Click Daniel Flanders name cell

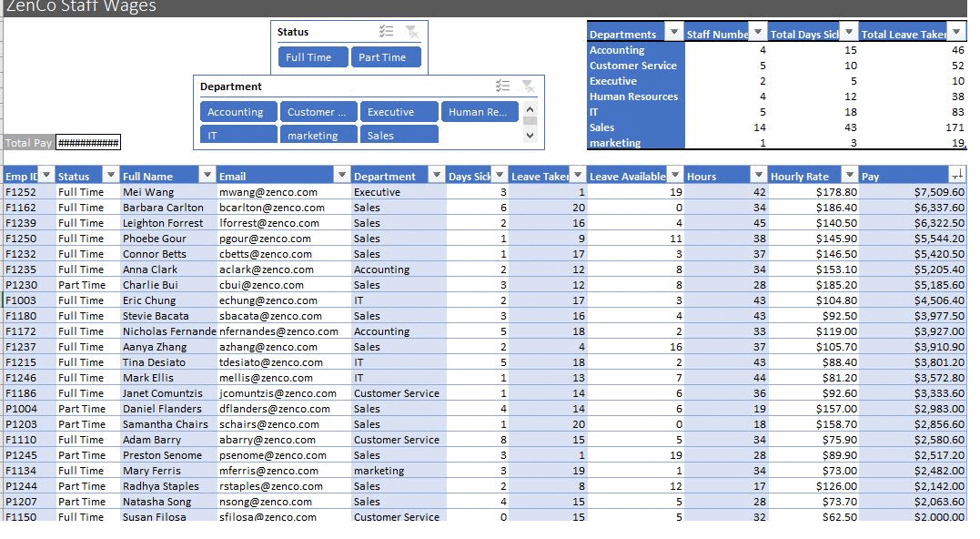(167, 409)
